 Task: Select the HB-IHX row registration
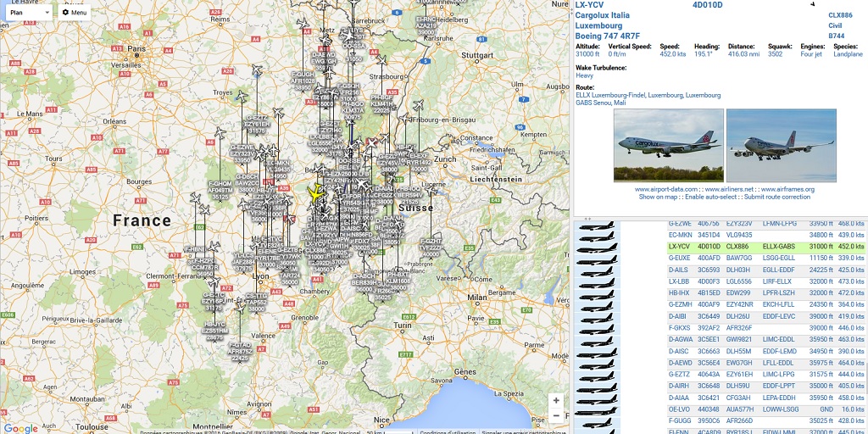pyautogui.click(x=679, y=292)
